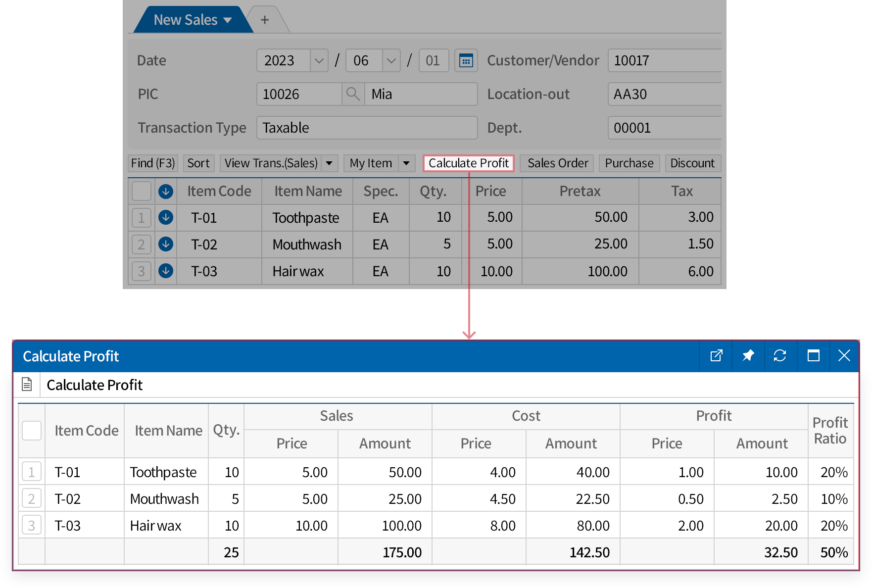This screenshot has width=872, height=588.
Task: Select row 3 in the Calculate Profit table
Action: (31, 525)
